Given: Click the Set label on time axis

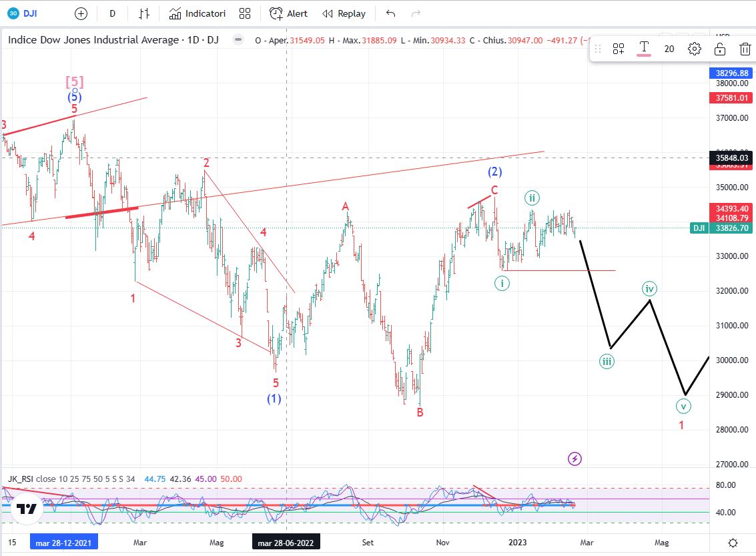Looking at the screenshot, I should [x=368, y=543].
